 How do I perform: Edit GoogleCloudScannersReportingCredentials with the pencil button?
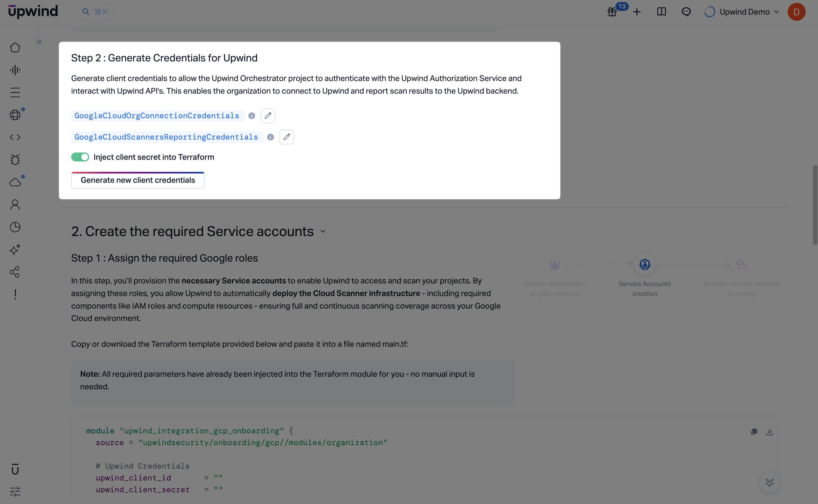(x=286, y=137)
